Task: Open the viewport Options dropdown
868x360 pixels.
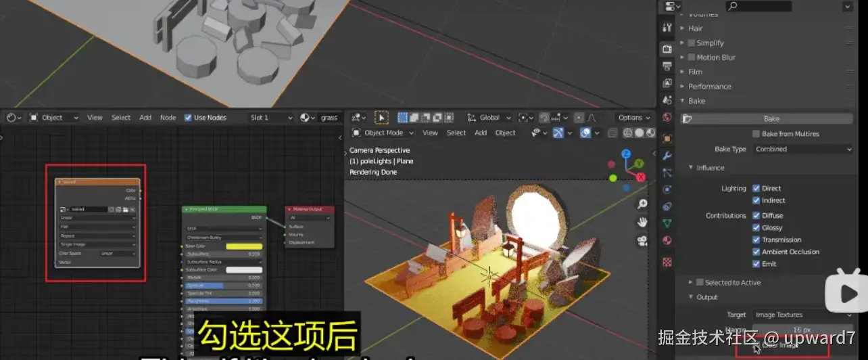Action: click(x=634, y=118)
